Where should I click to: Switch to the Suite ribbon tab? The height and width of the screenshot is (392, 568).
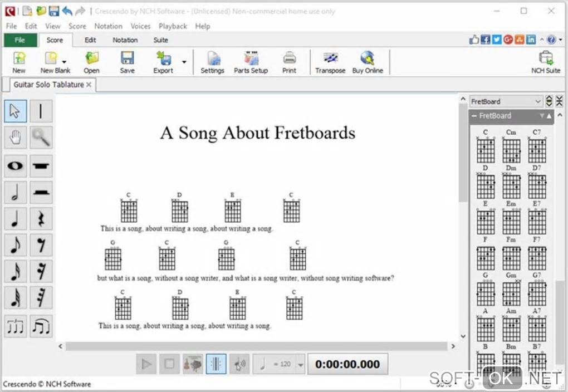(x=160, y=40)
